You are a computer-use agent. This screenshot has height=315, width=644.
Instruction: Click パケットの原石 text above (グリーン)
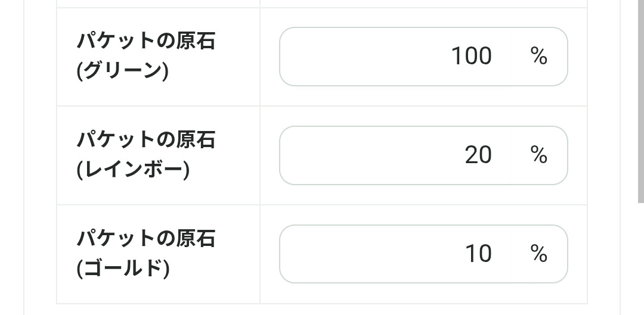click(x=145, y=42)
